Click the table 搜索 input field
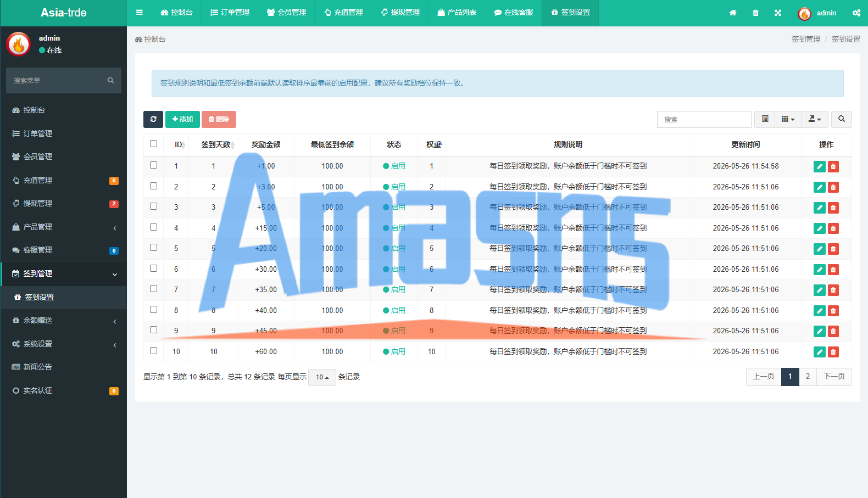Viewport: 868px width, 498px height. click(x=704, y=119)
